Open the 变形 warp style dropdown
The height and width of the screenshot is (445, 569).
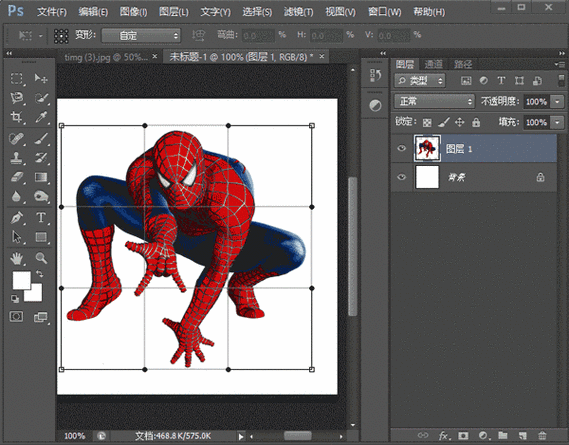141,36
